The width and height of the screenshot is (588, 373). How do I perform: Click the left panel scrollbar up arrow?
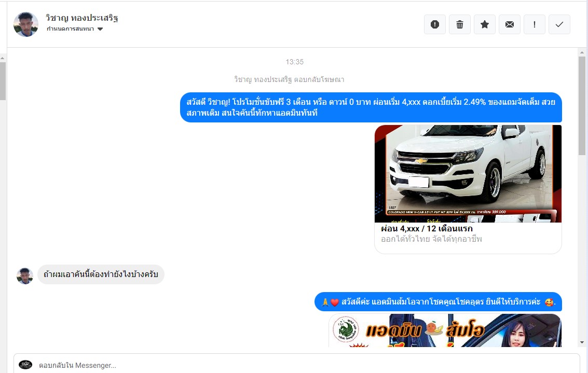3,59
